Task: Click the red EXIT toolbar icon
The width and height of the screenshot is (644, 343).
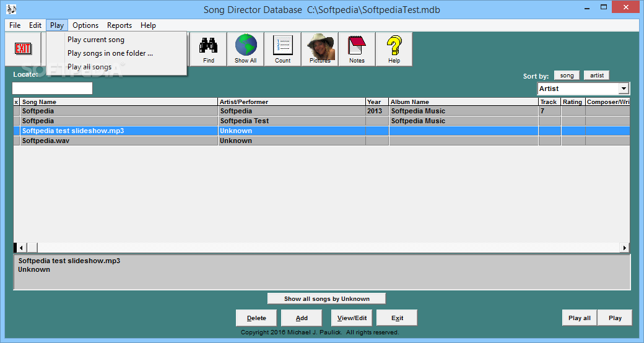Action: tap(23, 48)
